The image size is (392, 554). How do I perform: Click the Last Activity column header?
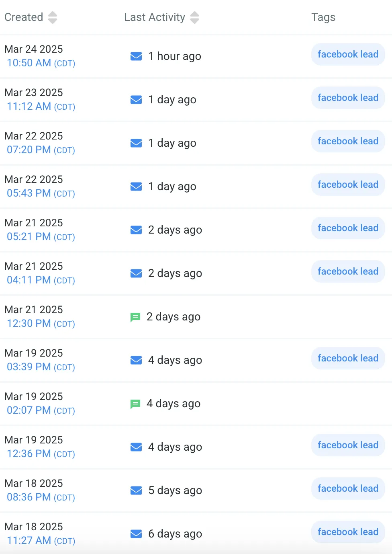pyautogui.click(x=155, y=17)
